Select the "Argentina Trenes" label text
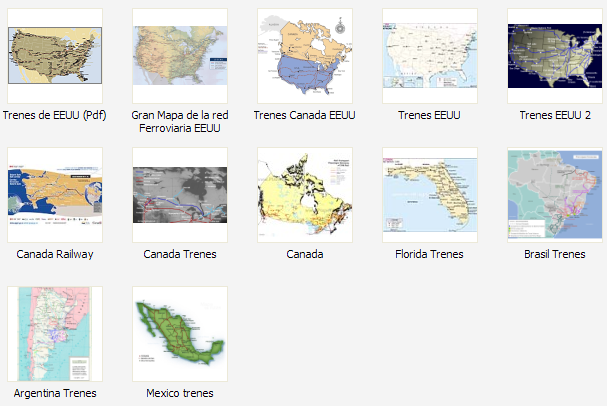 (x=54, y=394)
